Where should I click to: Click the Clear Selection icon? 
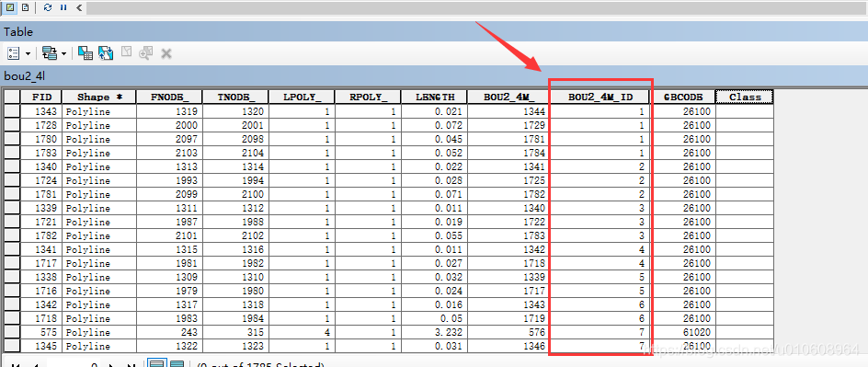point(127,52)
